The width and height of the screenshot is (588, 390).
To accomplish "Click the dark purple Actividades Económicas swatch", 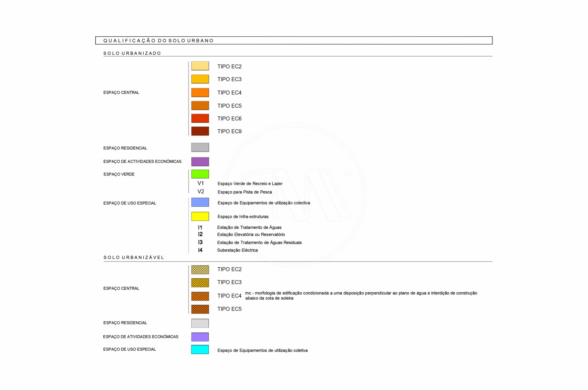I will point(200,162).
